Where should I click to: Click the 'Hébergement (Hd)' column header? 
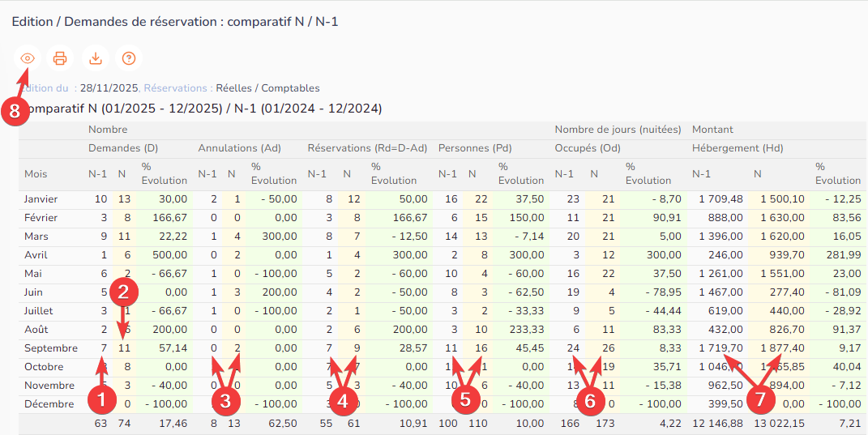(x=738, y=148)
